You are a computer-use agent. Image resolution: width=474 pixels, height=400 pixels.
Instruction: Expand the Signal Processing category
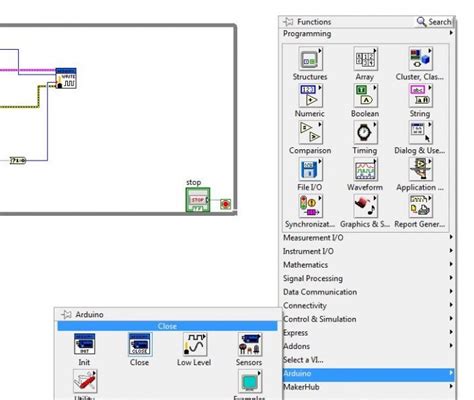(367, 278)
